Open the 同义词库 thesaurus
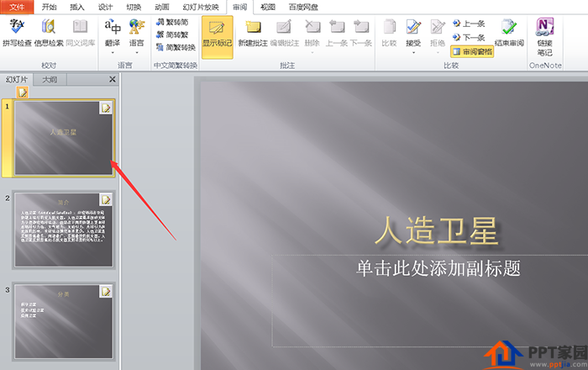 coord(81,33)
